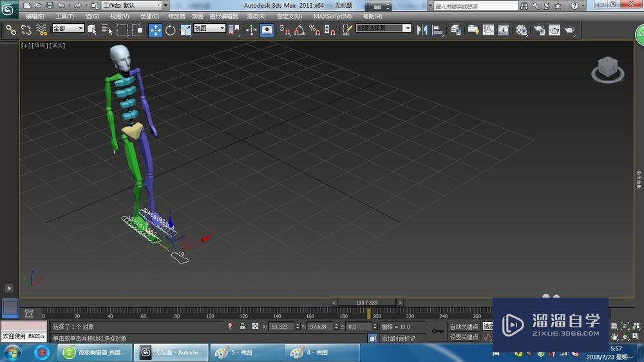Toggle the Angle Snap button
Screen dimensions: 644x362
[x=299, y=30]
